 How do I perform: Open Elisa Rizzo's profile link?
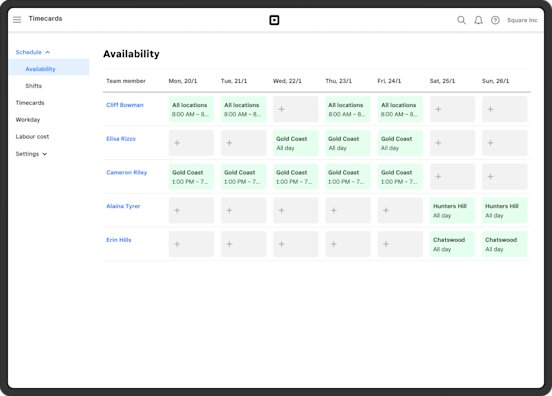(121, 139)
